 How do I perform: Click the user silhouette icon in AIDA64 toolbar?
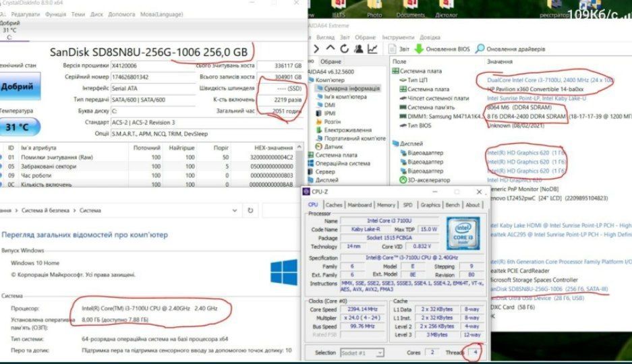358,49
